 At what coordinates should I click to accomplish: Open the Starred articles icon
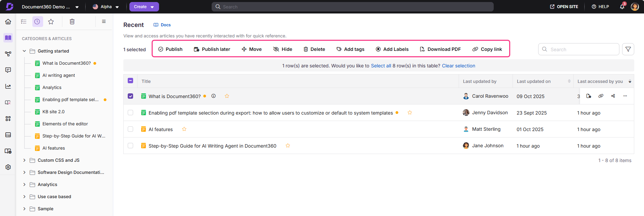[x=51, y=22]
